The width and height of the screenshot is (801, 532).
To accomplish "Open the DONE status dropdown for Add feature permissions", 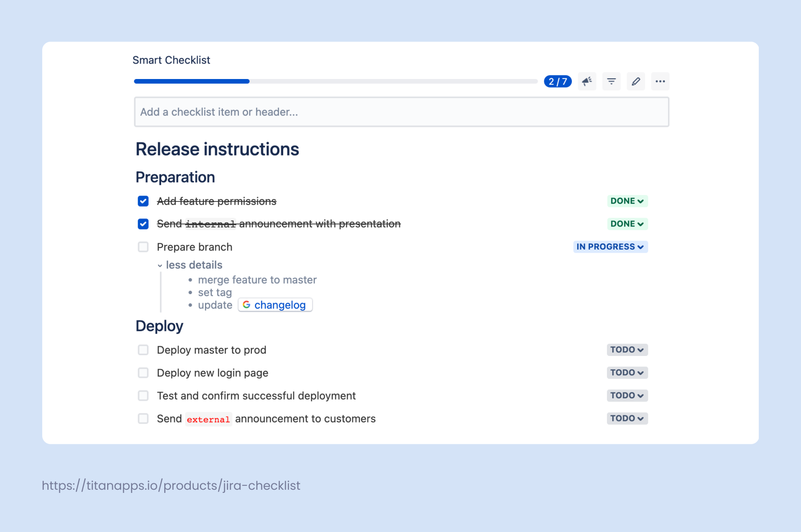I will tap(627, 201).
